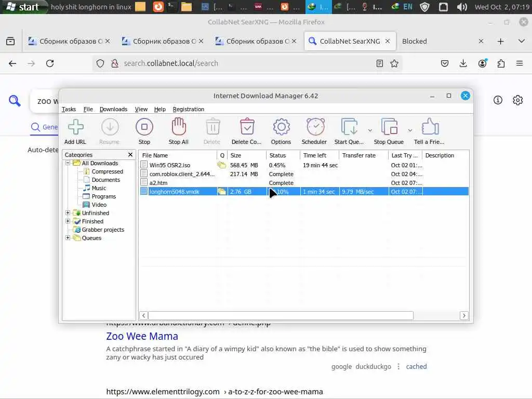Toggle checkbox for longhorn5048.vmdk row
The image size is (532, 399).
144,191
